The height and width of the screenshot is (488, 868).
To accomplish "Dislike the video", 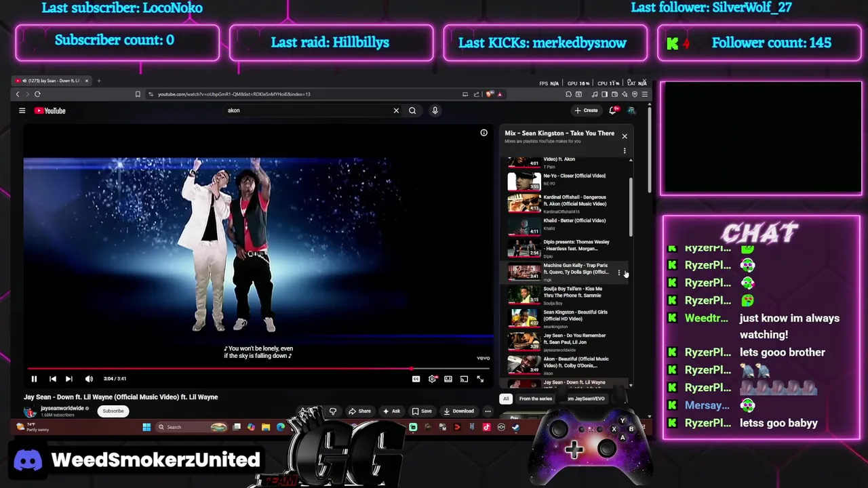I will (x=333, y=411).
